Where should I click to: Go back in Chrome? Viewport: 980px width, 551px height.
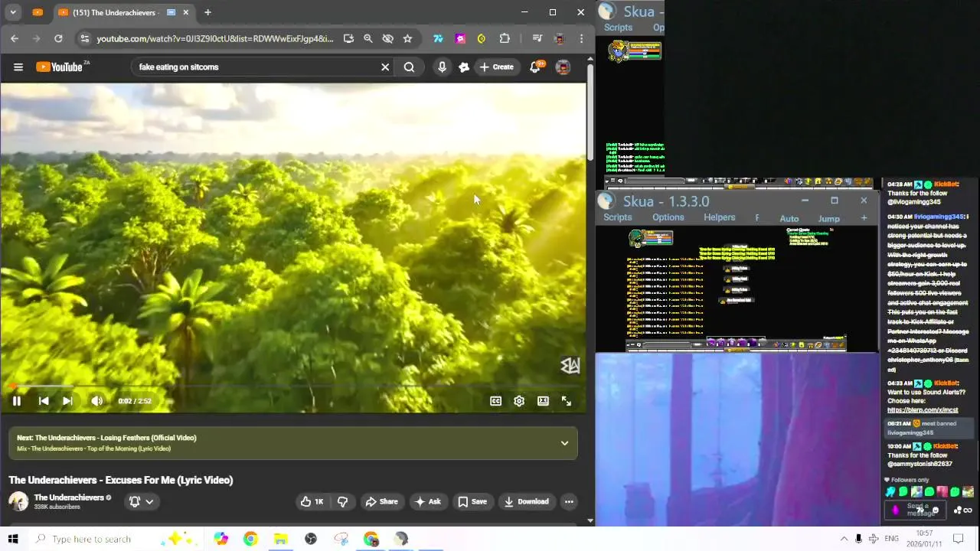coord(15,38)
